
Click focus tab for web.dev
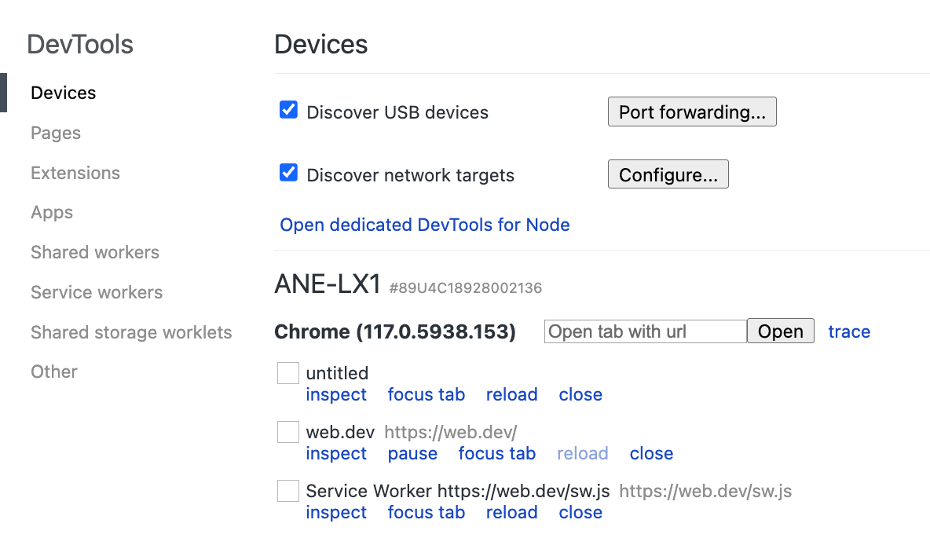[497, 453]
